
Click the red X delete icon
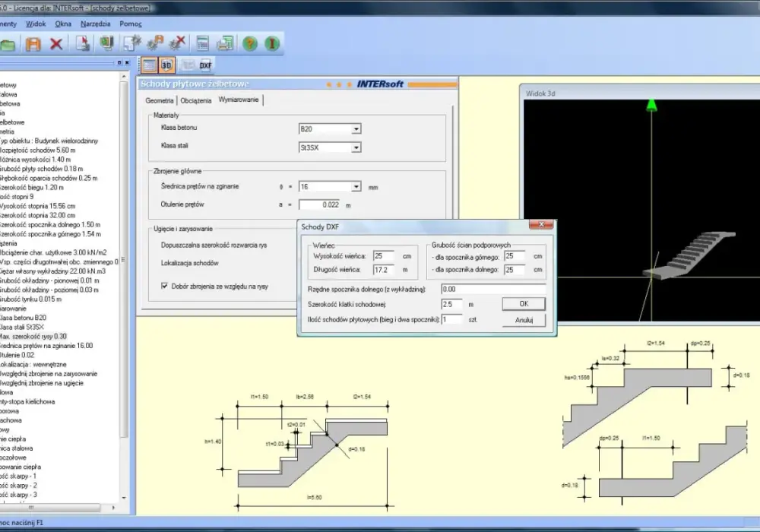pyautogui.click(x=56, y=44)
